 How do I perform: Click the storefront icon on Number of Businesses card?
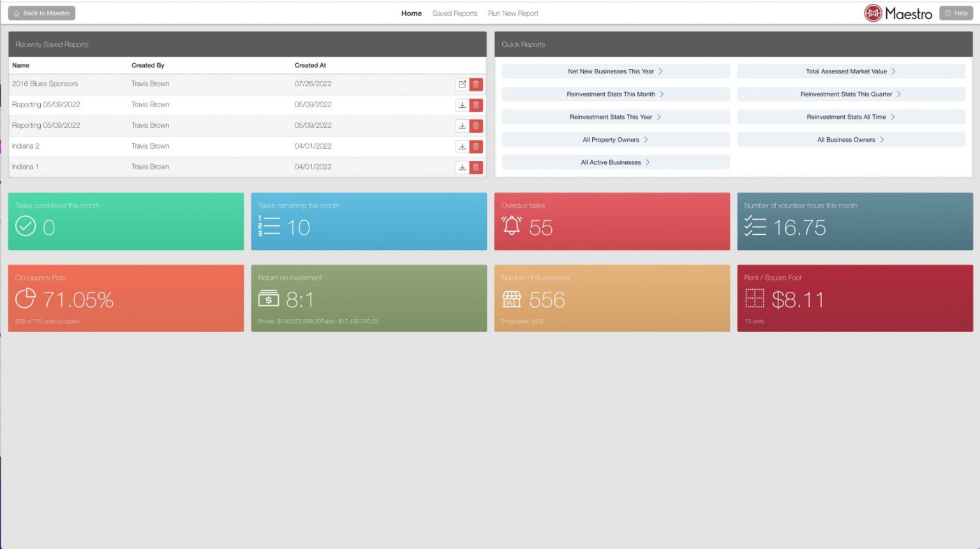coord(511,299)
